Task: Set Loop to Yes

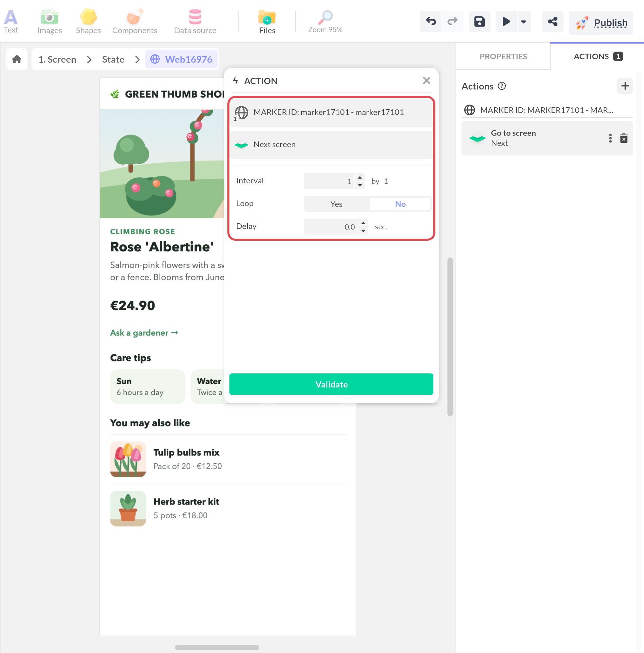Action: point(336,204)
